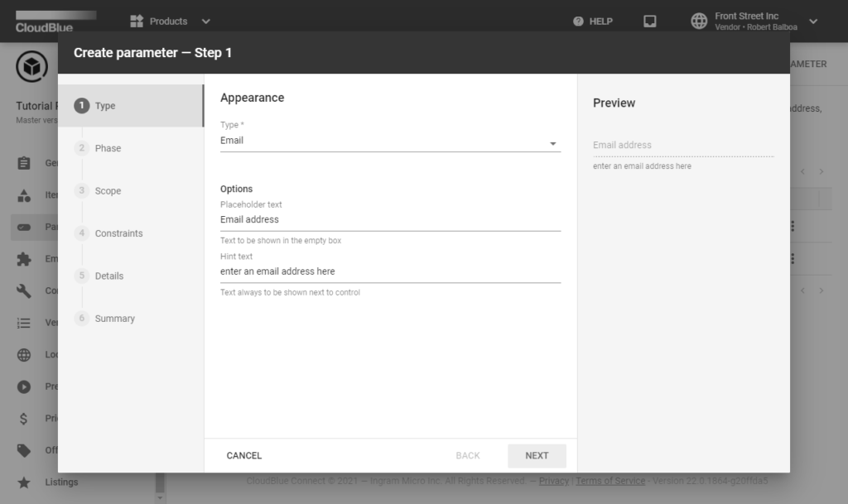Open the notifications inbox icon
Viewport: 848px width, 504px height.
click(650, 22)
